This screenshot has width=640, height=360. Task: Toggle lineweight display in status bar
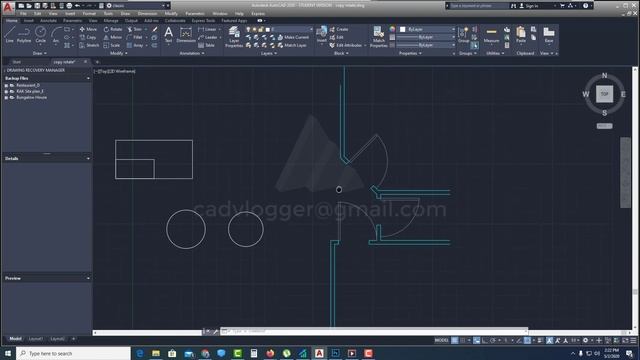pos(540,340)
